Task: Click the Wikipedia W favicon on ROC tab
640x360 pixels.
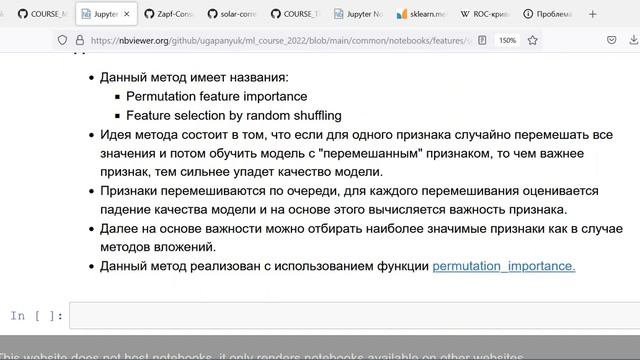Action: coord(465,14)
